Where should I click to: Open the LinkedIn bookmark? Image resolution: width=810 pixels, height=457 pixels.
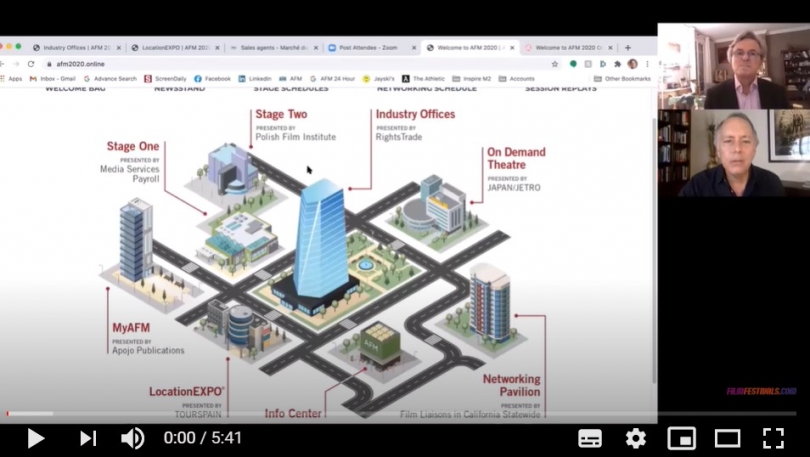(255, 79)
